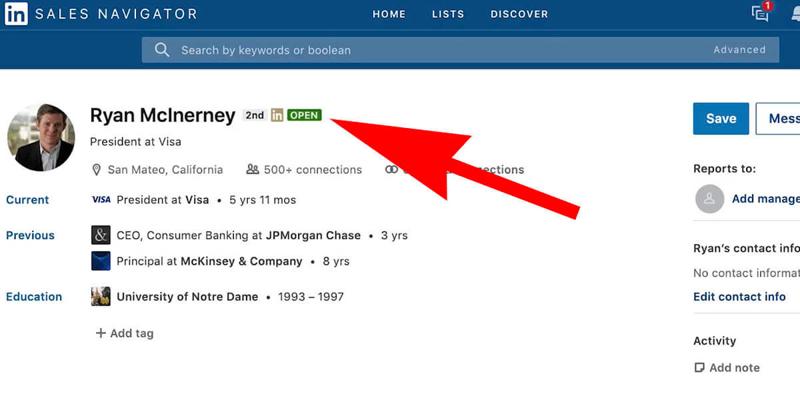The image size is (800, 400).
Task: Click the search magnifier icon
Action: click(x=161, y=50)
